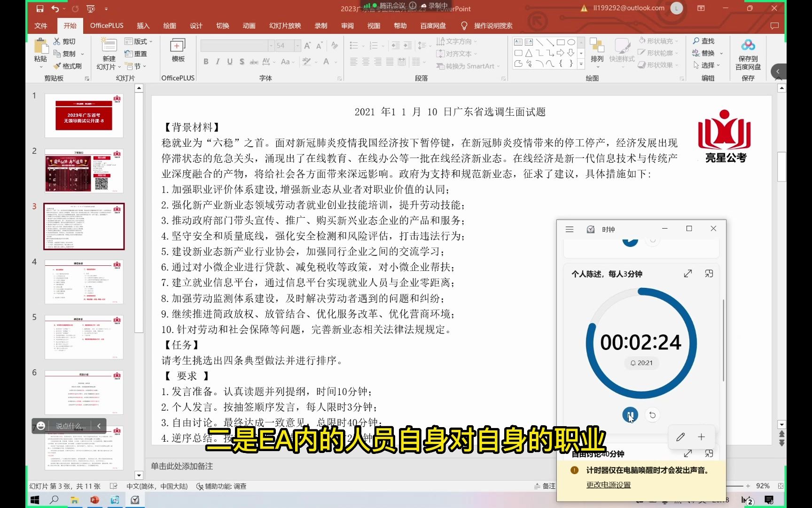Toggle text shadow S
The width and height of the screenshot is (812, 508).
[x=242, y=62]
